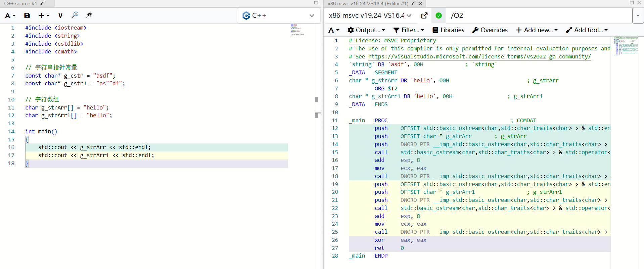Toggle Vim keybindings with the V button
The image size is (644, 269).
click(x=60, y=15)
